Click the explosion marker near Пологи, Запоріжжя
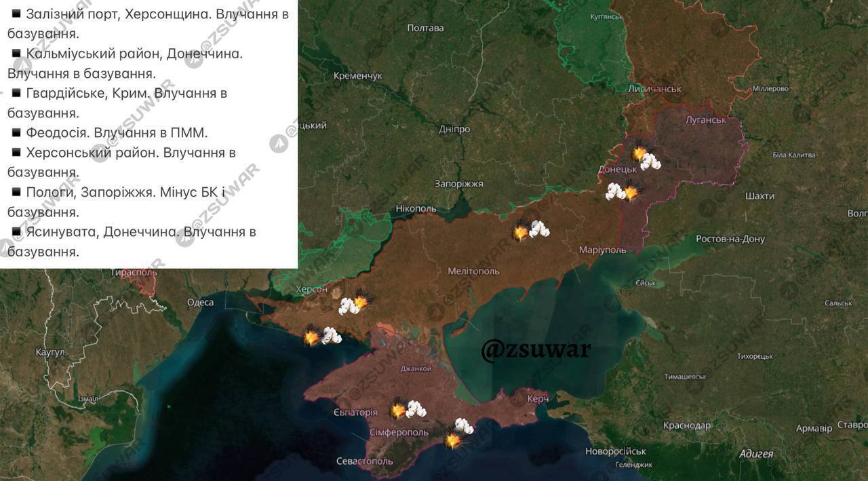 point(519,232)
